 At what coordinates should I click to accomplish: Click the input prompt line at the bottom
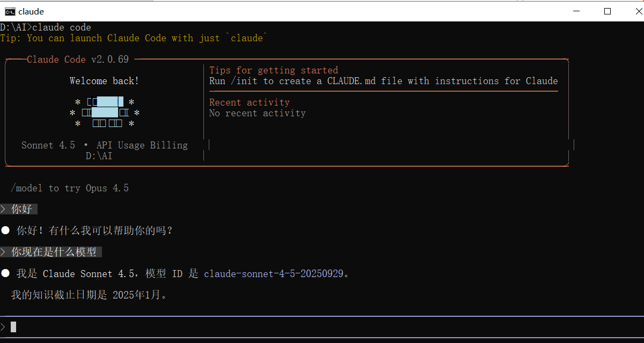[322, 327]
